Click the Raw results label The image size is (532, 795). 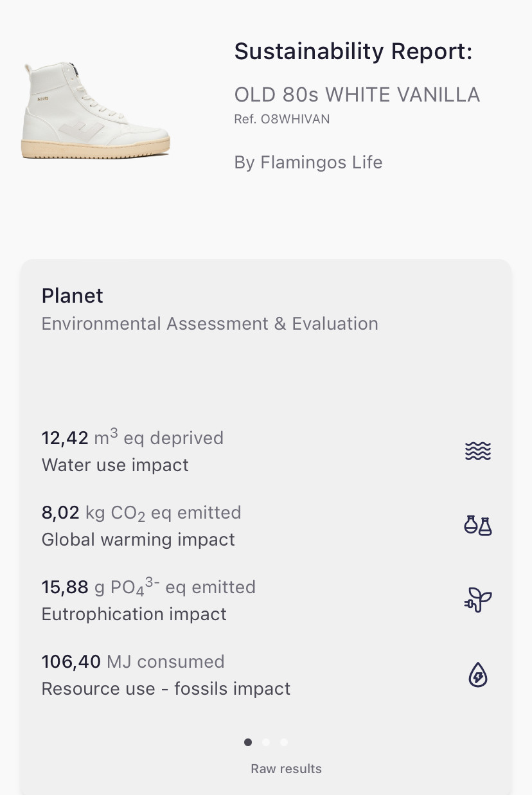[x=286, y=769]
